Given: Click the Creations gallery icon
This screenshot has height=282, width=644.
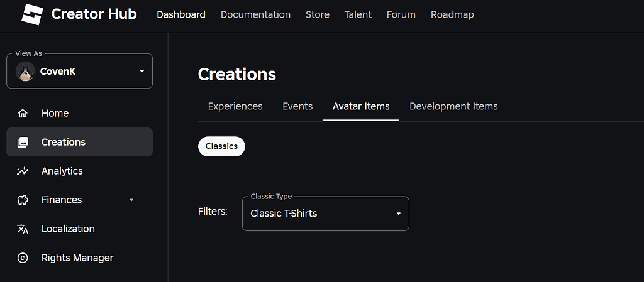Looking at the screenshot, I should point(23,142).
